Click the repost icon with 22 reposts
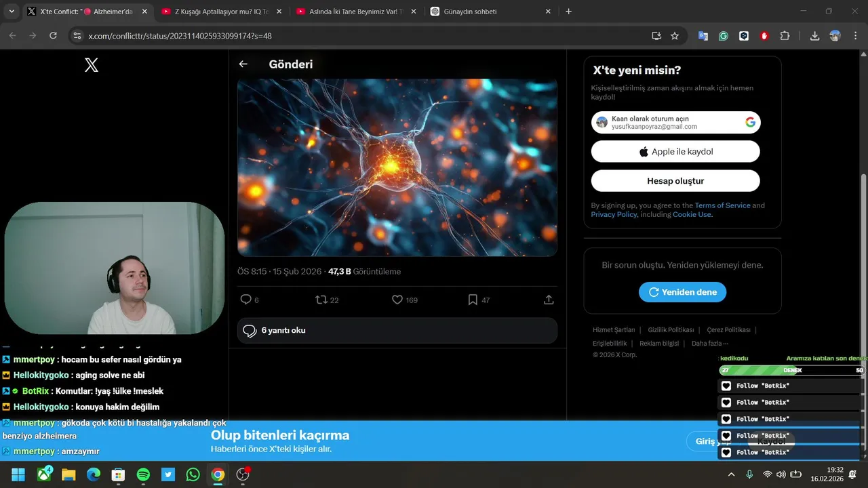868x488 pixels. (321, 300)
